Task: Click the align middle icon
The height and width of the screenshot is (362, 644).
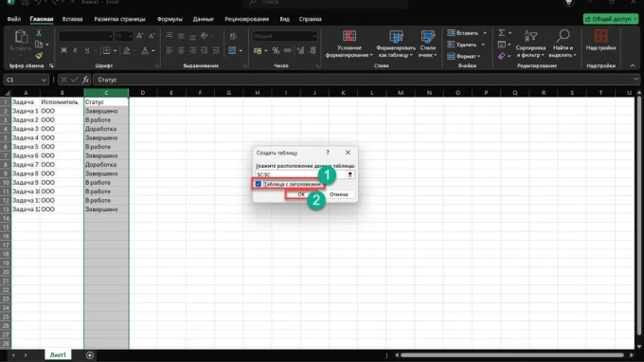Action: (x=181, y=36)
